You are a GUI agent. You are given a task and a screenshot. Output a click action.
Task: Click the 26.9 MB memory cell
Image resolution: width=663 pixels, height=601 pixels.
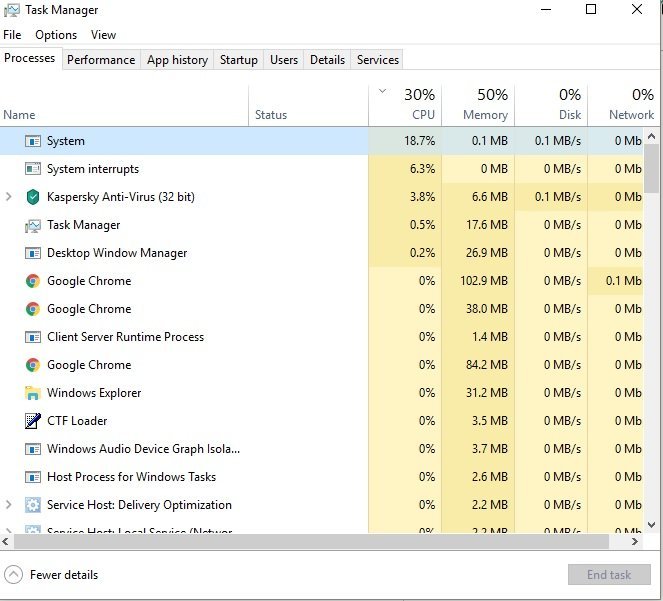pos(478,253)
